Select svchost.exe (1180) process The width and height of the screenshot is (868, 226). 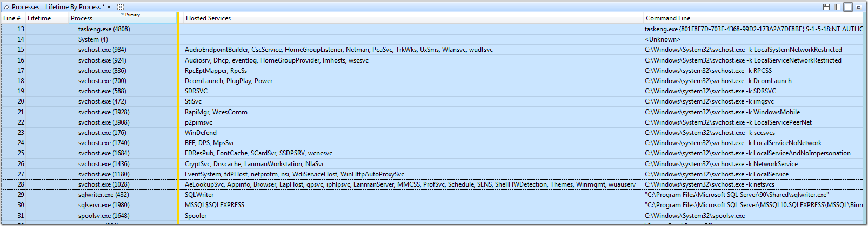pos(104,174)
